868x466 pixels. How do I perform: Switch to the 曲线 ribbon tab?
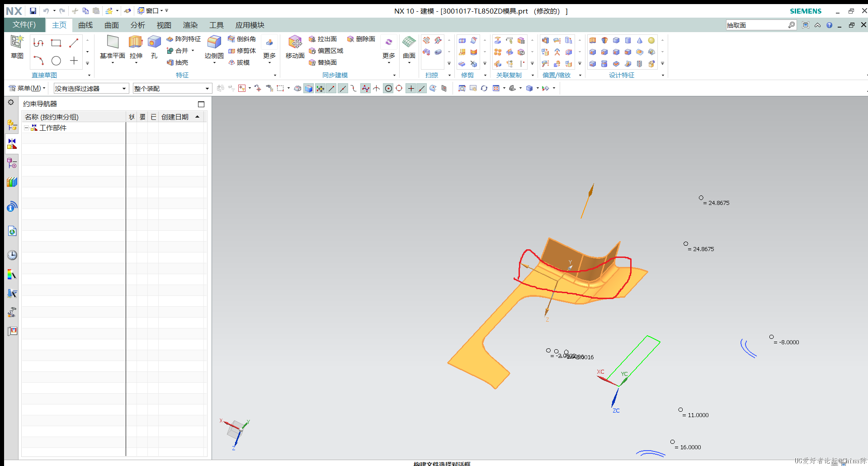(85, 25)
